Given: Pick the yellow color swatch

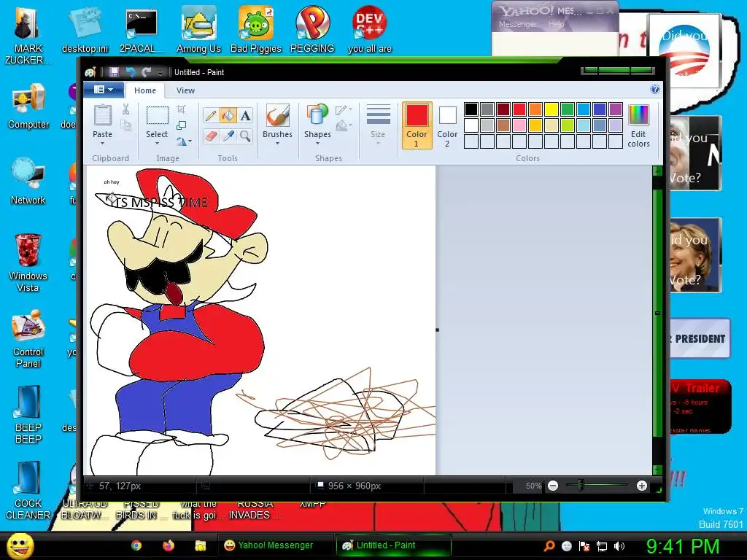Looking at the screenshot, I should point(551,109).
